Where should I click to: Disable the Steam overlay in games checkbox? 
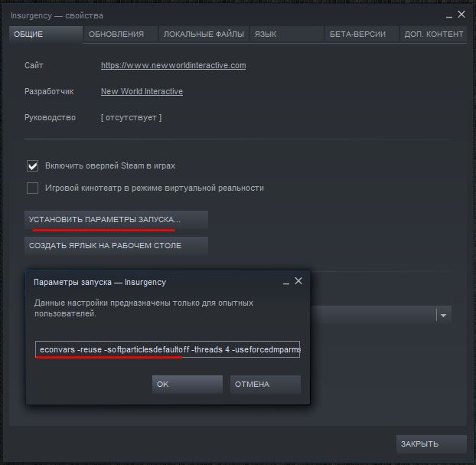coord(32,166)
